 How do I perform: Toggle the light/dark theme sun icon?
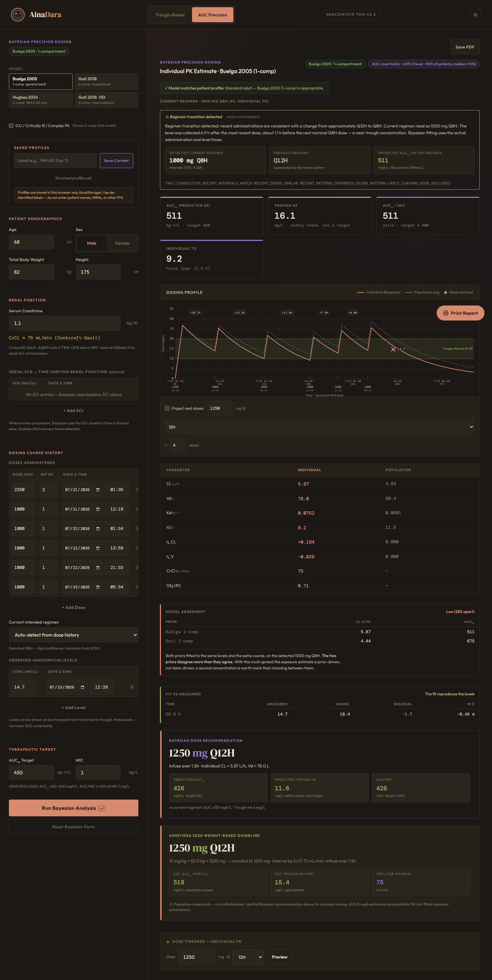(x=475, y=15)
